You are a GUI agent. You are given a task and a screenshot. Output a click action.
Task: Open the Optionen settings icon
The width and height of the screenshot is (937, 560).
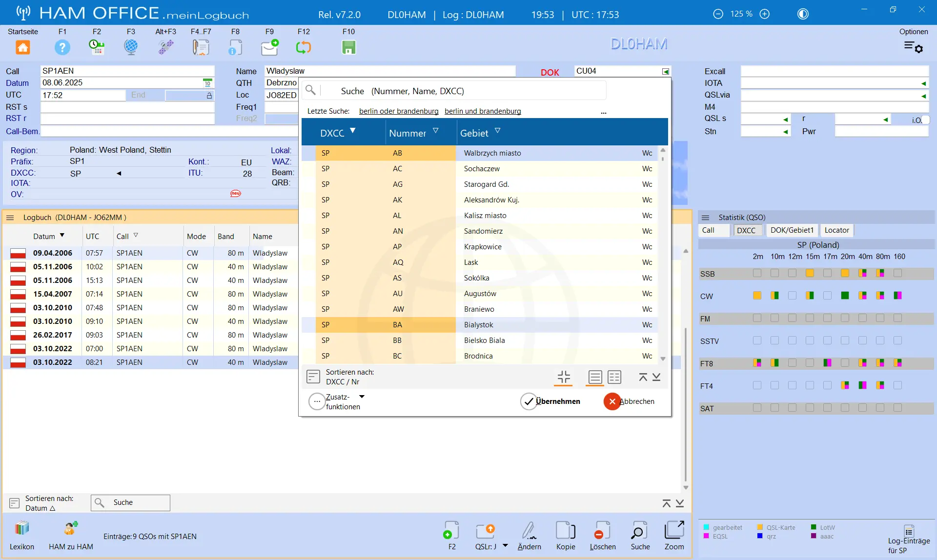(913, 47)
